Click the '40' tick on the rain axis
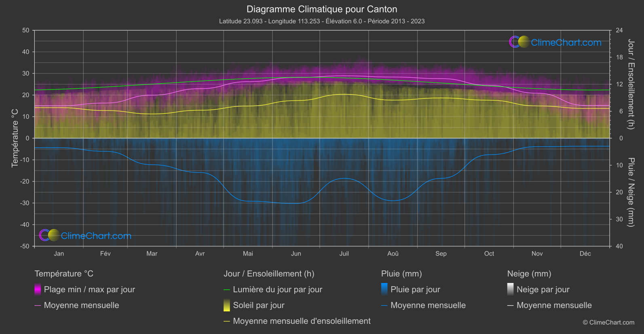Screen dimensions: 644x334 pos(619,246)
